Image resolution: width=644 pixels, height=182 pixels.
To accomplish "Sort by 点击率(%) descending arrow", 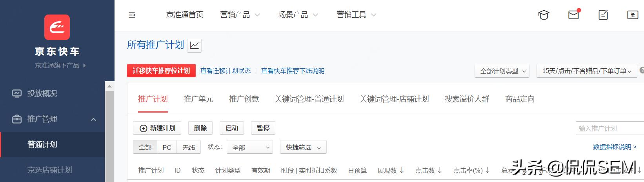I will (488, 170).
